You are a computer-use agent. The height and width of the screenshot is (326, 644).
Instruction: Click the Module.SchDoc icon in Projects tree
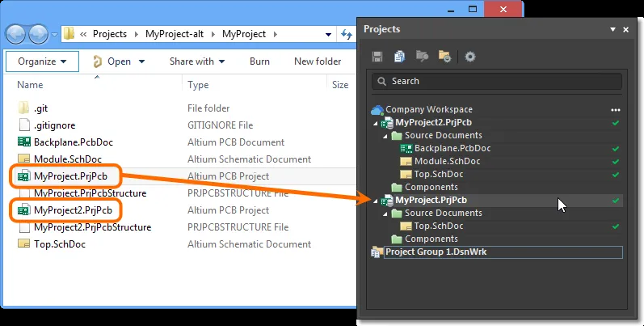(x=406, y=162)
